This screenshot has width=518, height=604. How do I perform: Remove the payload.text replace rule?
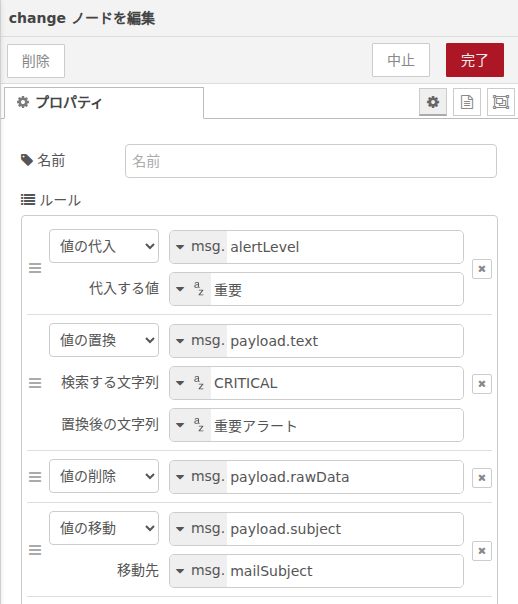pos(482,384)
